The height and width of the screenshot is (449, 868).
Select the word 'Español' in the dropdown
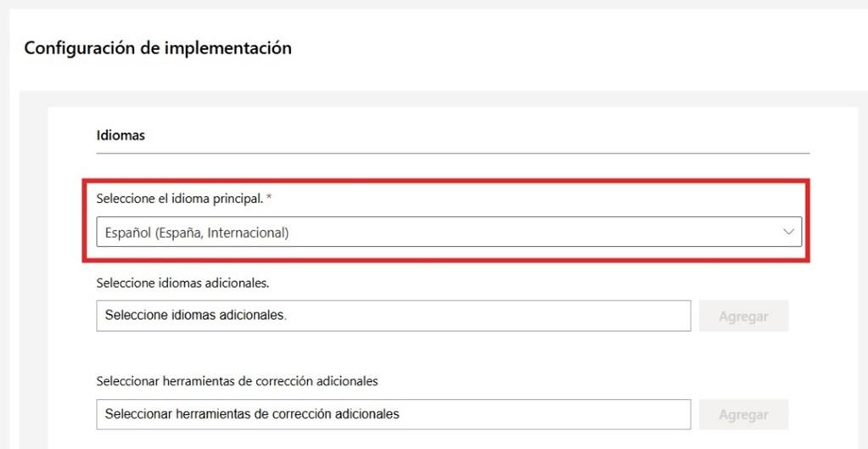point(127,232)
